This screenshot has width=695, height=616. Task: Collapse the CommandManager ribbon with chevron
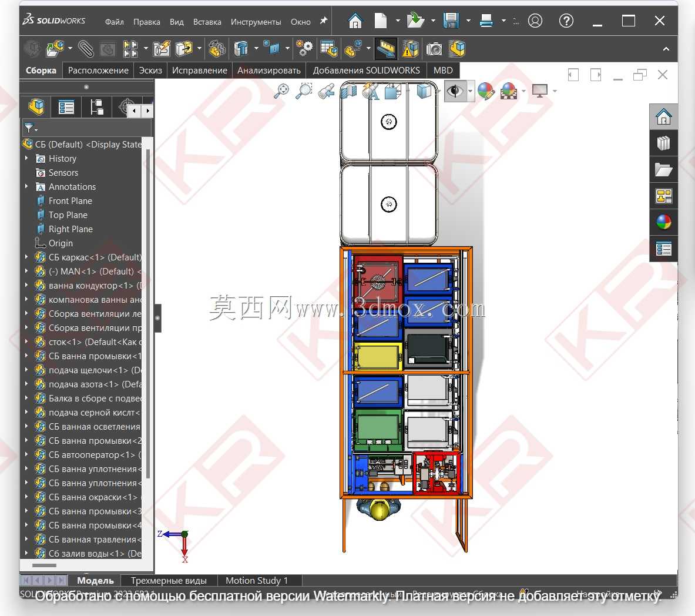(666, 49)
